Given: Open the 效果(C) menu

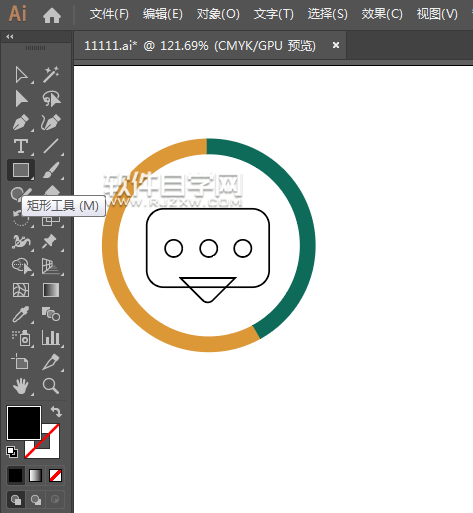Looking at the screenshot, I should point(382,14).
